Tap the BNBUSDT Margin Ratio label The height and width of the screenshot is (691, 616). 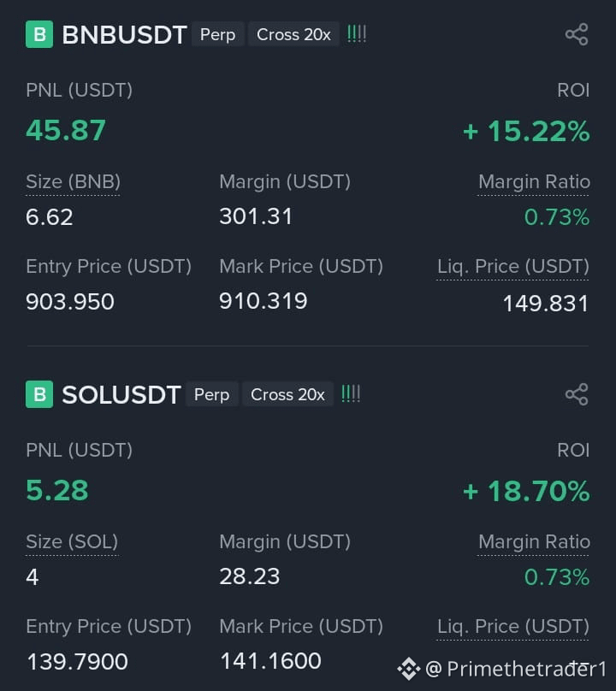534,182
